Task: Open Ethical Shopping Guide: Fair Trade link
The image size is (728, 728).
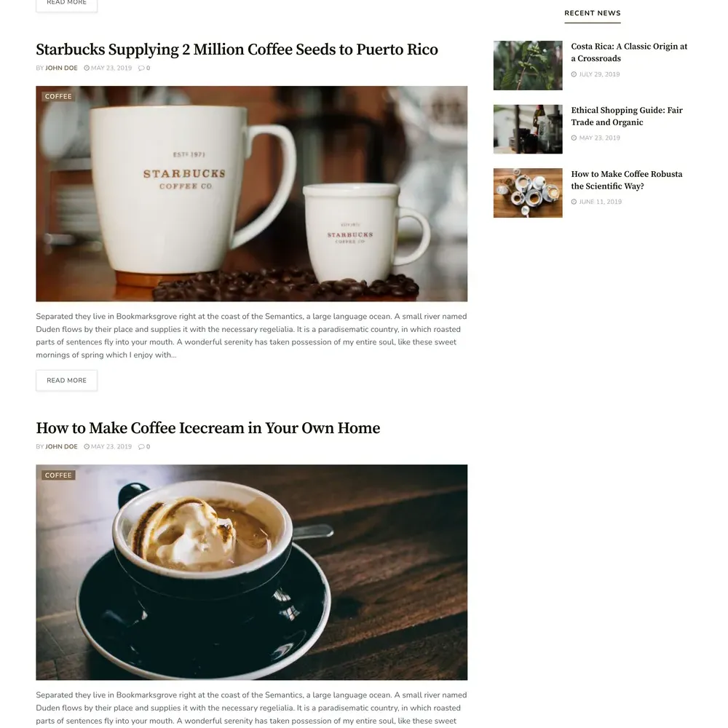Action: coord(627,116)
